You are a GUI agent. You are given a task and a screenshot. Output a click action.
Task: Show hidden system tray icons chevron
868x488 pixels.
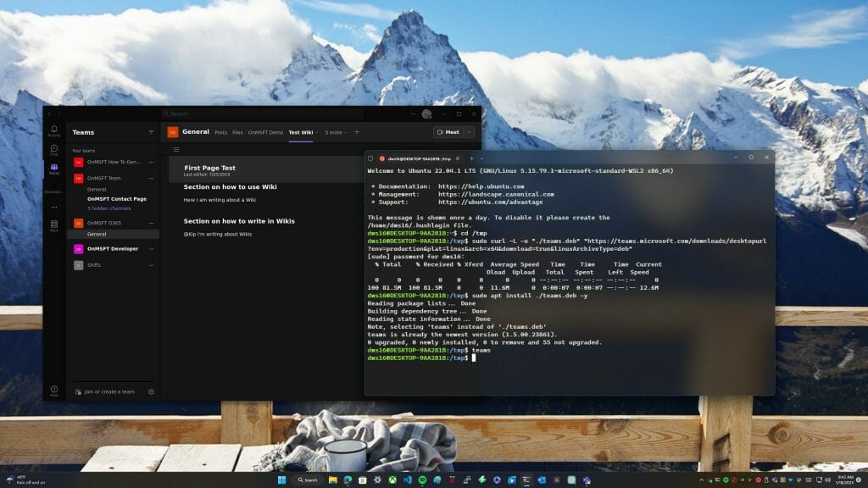(x=702, y=480)
